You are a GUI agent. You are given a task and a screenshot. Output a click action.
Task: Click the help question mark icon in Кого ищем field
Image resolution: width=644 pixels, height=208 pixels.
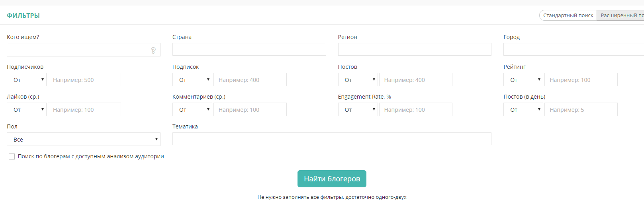tap(153, 50)
